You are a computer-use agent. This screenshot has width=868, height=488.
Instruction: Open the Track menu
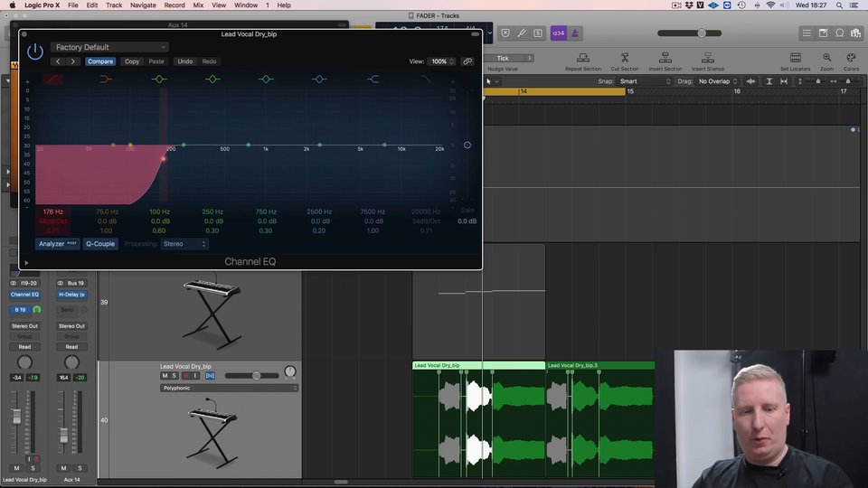[x=114, y=5]
